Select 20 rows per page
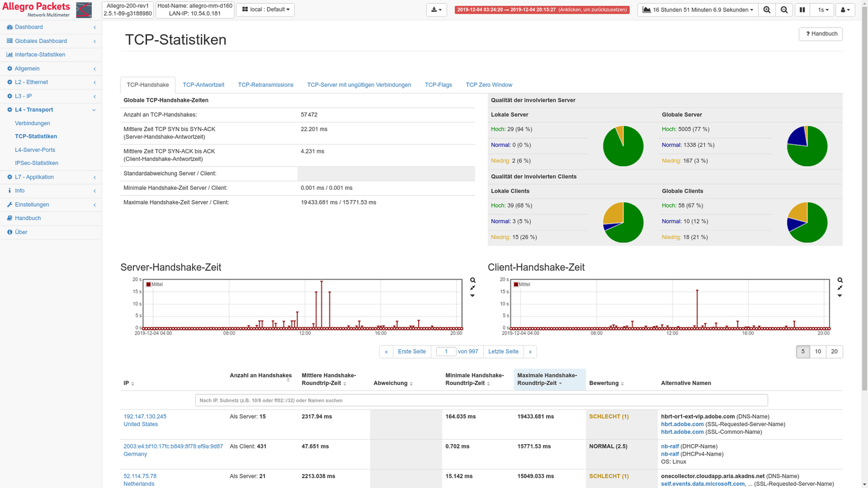 pos(834,351)
